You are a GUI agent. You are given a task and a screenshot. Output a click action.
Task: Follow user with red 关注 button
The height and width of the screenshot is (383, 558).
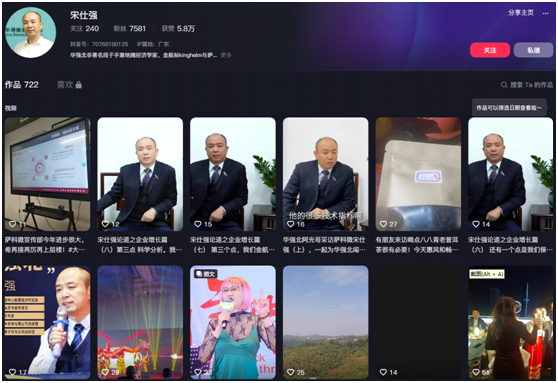pos(490,50)
